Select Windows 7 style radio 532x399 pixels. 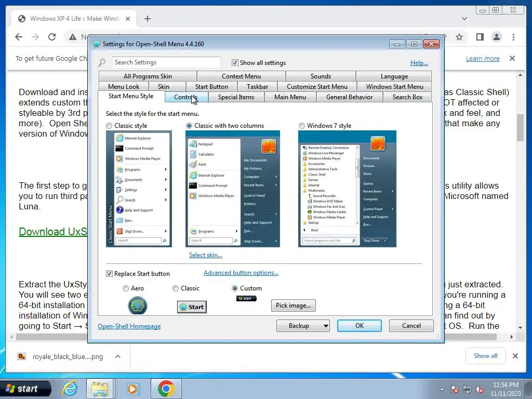[x=302, y=126]
